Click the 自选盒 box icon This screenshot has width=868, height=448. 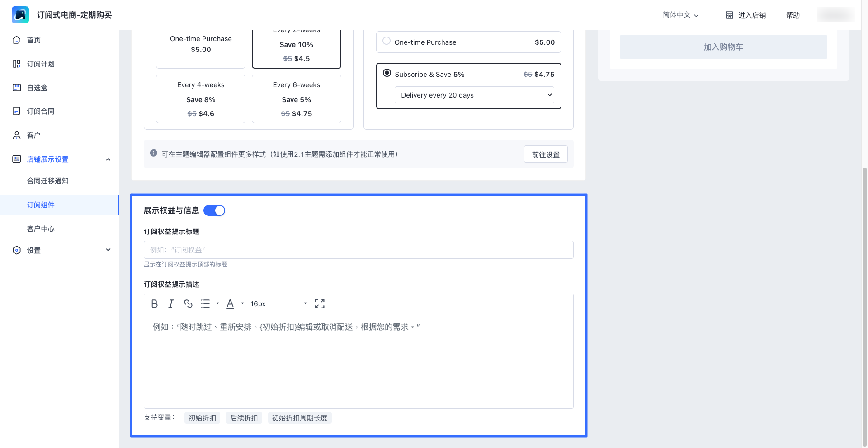pos(17,88)
